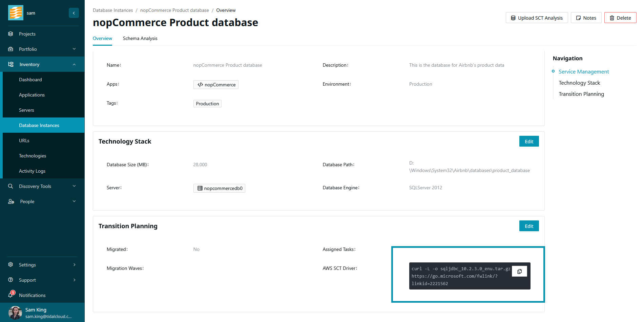Open the nopcommercedb0 server tag
The image size is (644, 322).
(219, 188)
